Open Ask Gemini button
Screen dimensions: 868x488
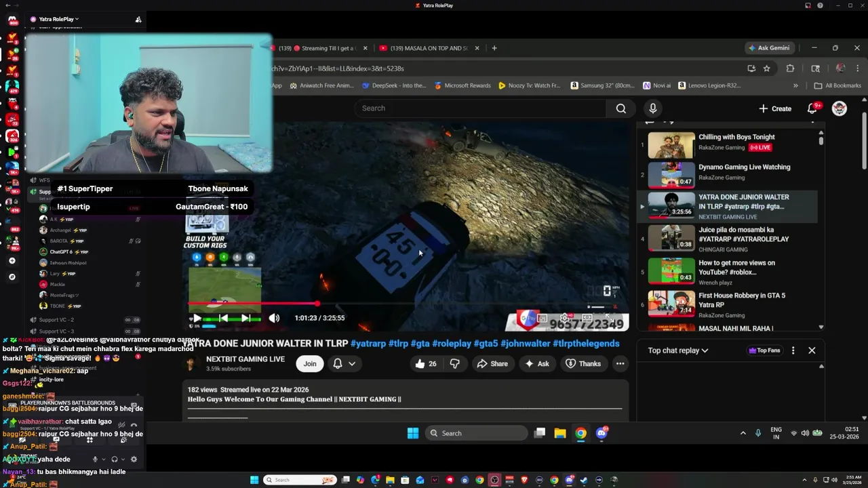768,48
